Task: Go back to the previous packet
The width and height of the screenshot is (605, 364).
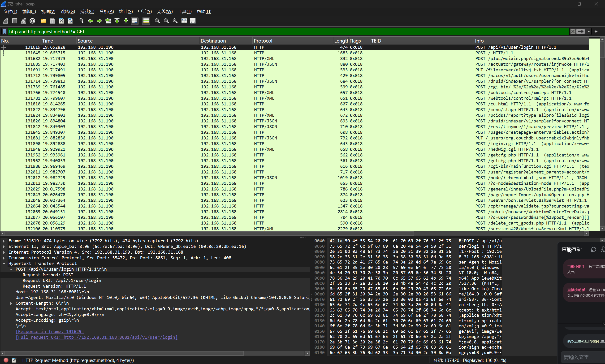Action: 91,21
